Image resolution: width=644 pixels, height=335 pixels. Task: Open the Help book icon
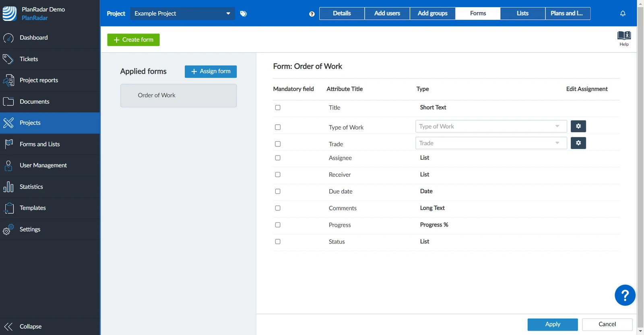click(624, 35)
